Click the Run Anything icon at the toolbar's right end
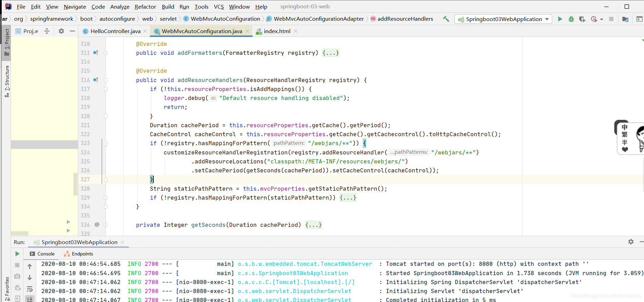 pos(640,19)
